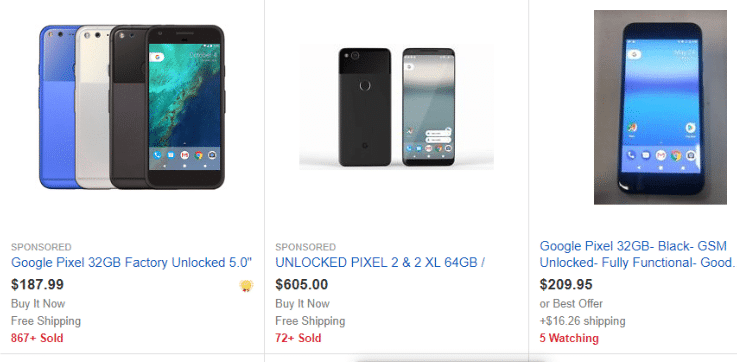Click the $605.00 price
Viewport: 737px width, 362px height.
point(302,284)
